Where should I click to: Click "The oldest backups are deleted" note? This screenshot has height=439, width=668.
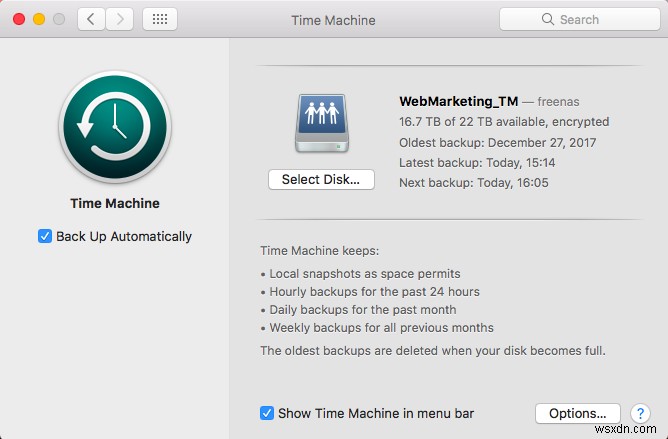pyautogui.click(x=433, y=351)
